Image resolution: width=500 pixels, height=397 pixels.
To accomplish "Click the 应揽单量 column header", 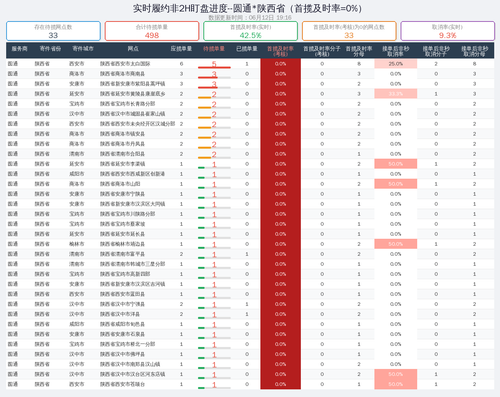I will tap(181, 49).
